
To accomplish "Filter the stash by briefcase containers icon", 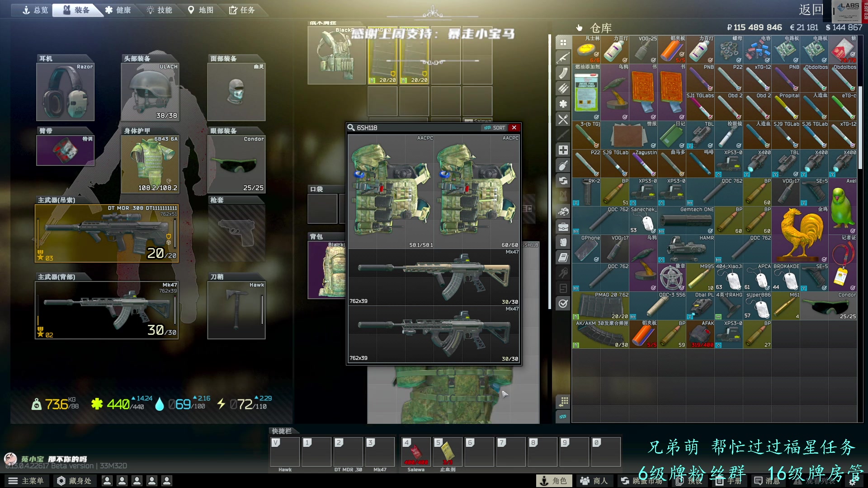I will (563, 227).
